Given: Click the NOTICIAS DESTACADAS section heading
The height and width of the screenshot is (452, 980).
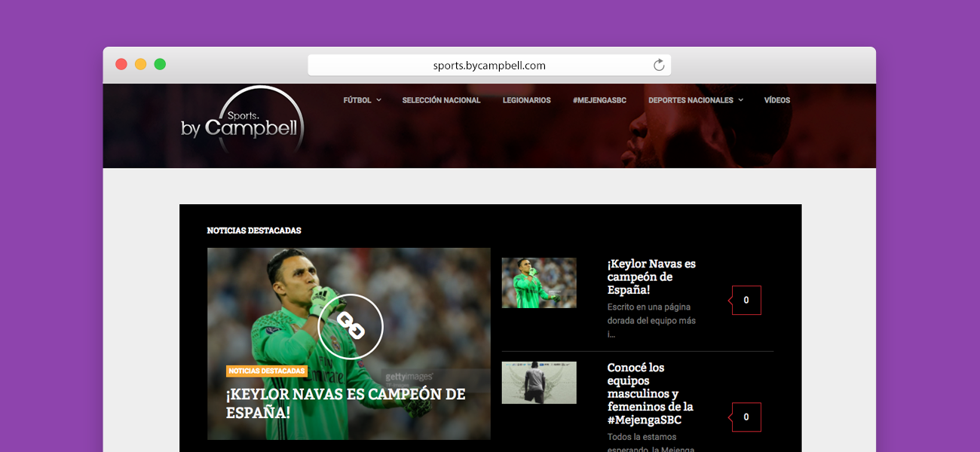Looking at the screenshot, I should pos(254,231).
